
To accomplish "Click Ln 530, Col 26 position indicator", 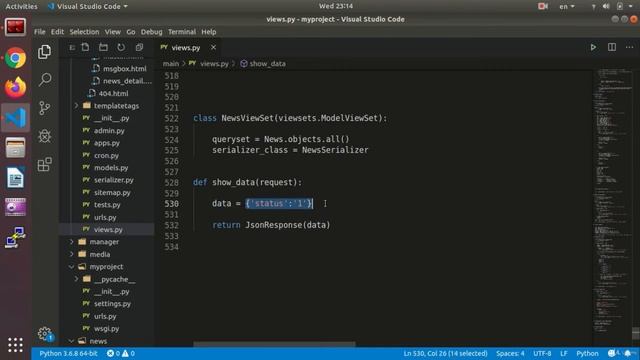I will [445, 353].
